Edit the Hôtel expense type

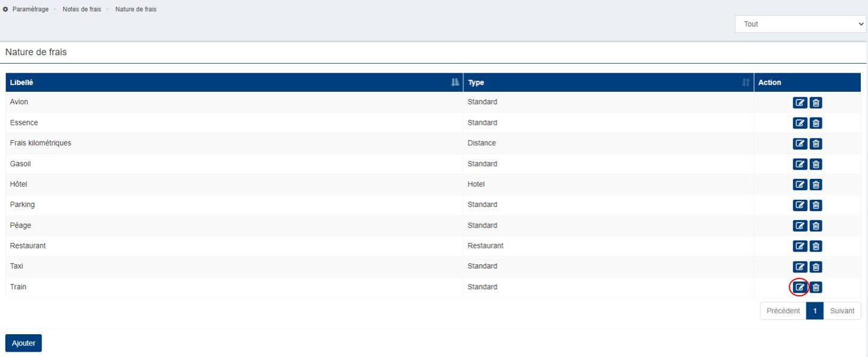800,185
